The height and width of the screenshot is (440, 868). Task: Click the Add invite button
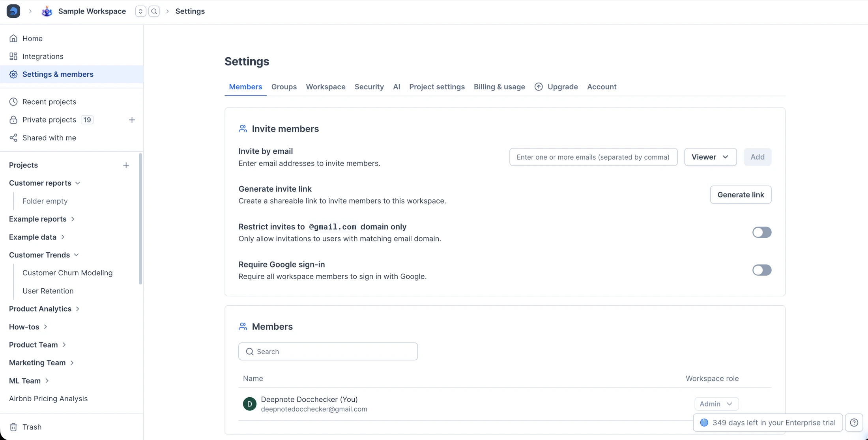(x=757, y=157)
